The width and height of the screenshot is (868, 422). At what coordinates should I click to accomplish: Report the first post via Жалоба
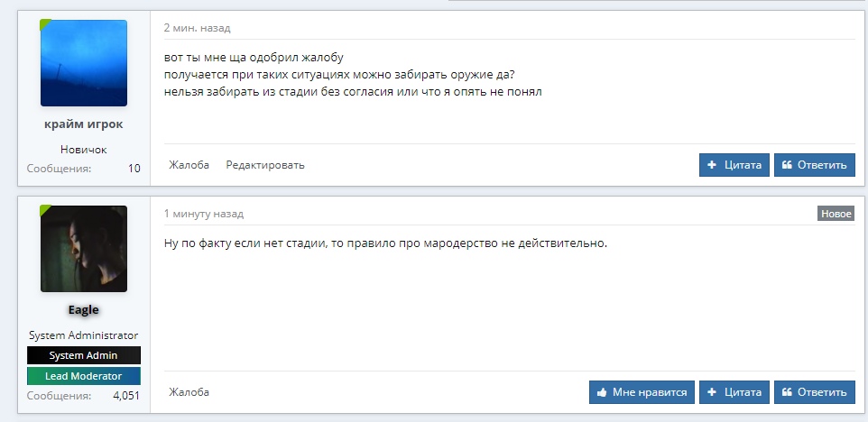coord(189,165)
